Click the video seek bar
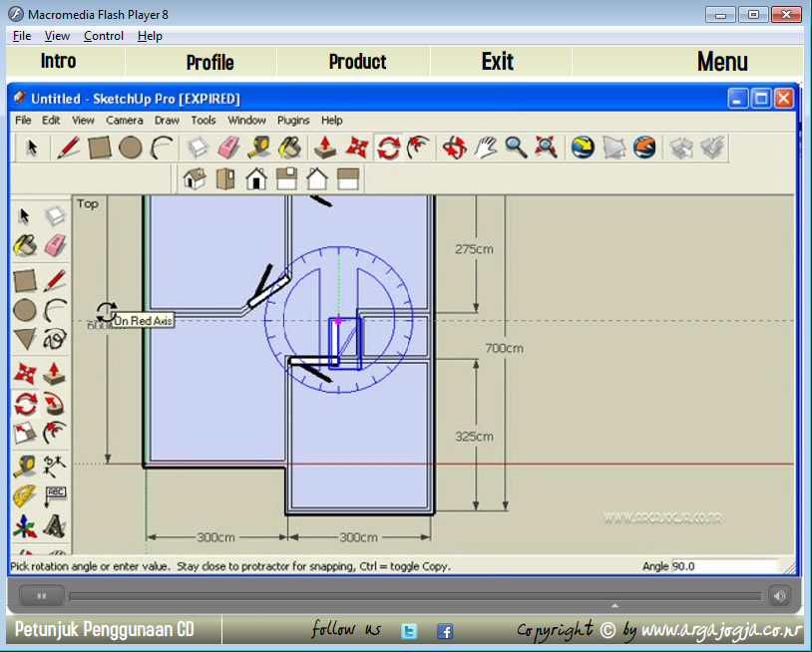Screen dimensions: 812x652 (x=415, y=596)
